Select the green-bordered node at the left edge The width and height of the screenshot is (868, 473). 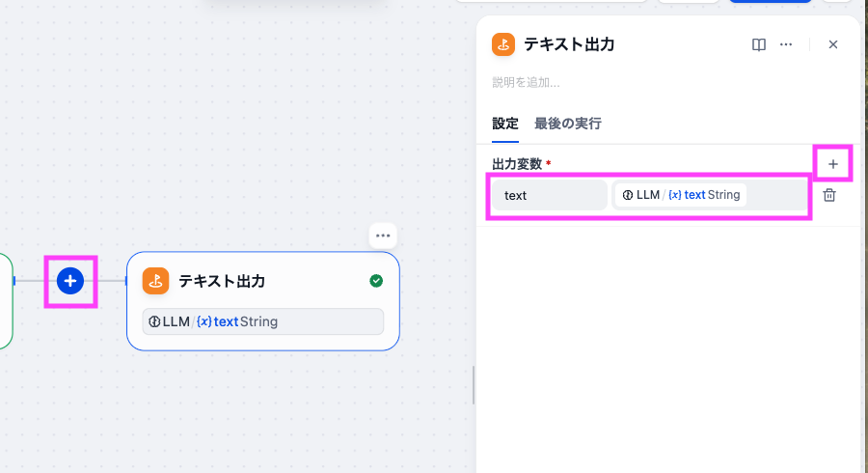point(5,299)
